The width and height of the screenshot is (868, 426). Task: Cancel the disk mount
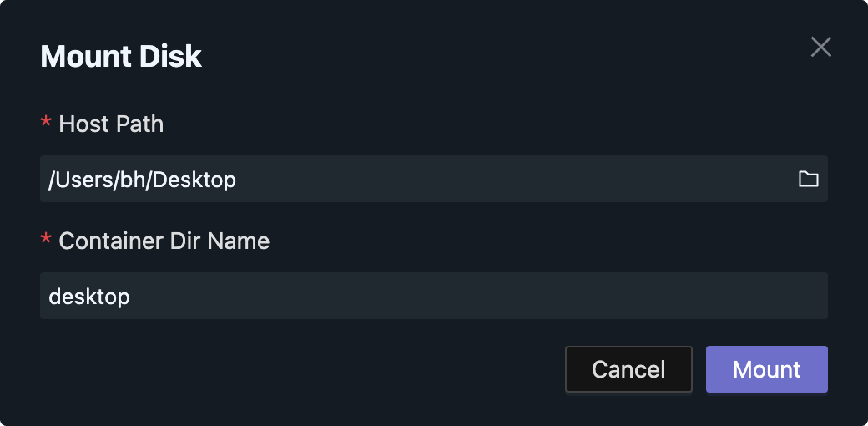coord(628,369)
